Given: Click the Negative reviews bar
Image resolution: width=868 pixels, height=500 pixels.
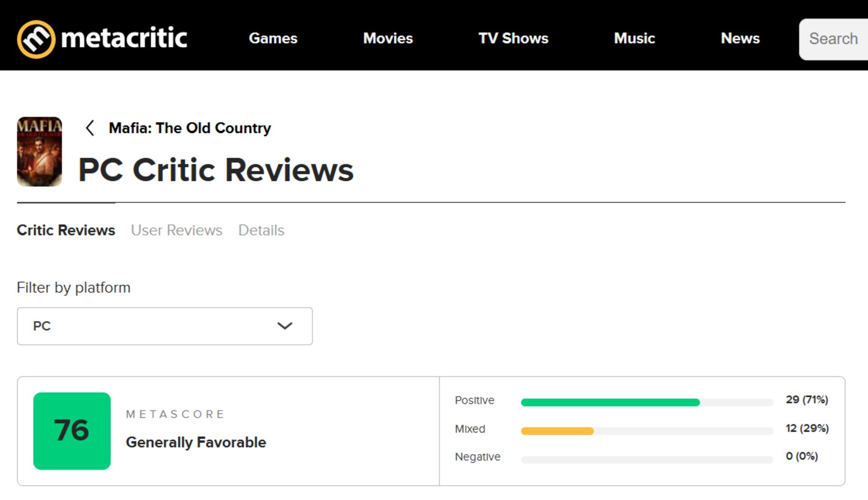Looking at the screenshot, I should click(647, 459).
